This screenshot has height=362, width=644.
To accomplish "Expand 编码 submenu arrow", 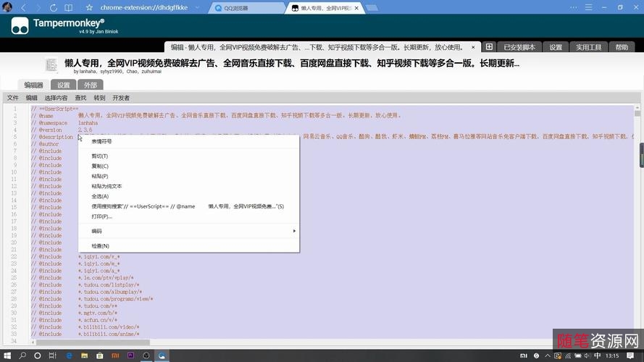I will point(294,231).
